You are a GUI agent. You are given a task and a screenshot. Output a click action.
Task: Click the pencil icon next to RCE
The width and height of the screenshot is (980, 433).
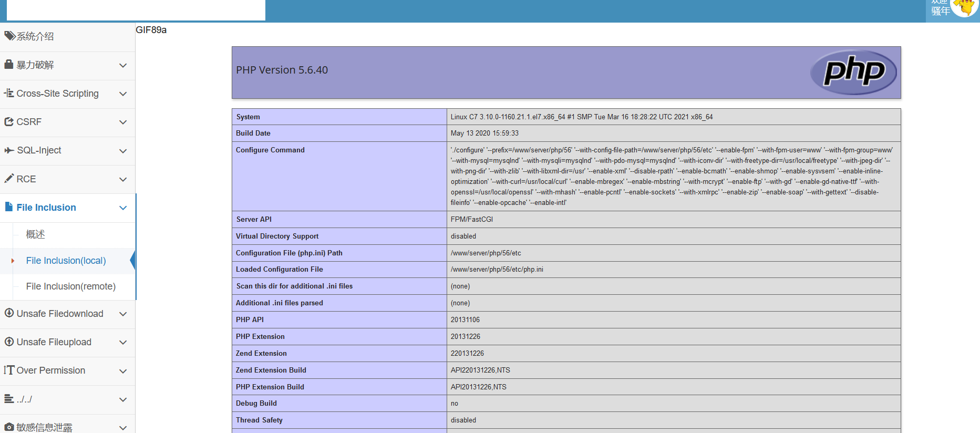[9, 179]
